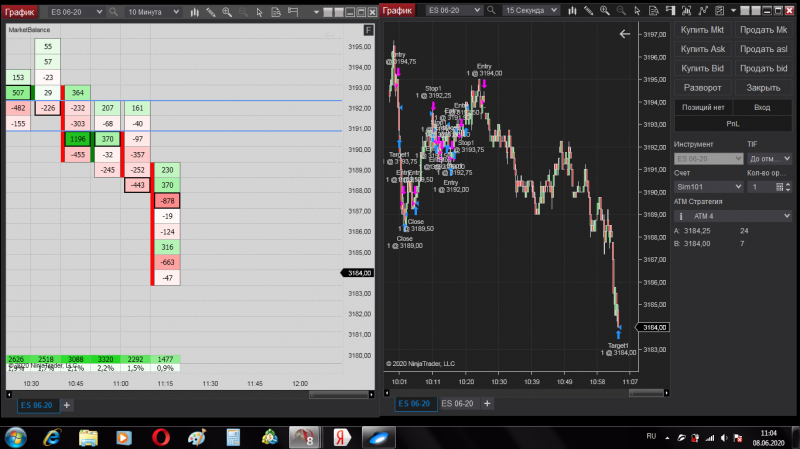This screenshot has height=449, width=800.
Task: Open Opera browser from taskbar
Action: coord(161,438)
